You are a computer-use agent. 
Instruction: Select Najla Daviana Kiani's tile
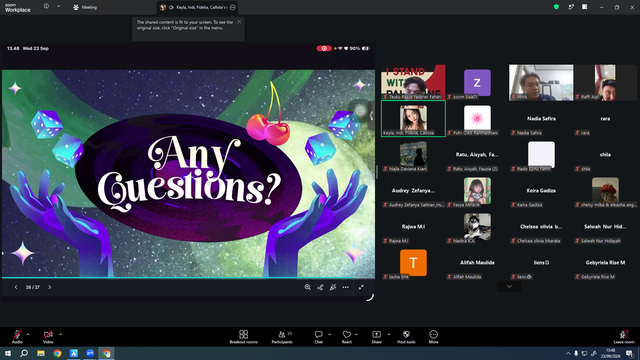(413, 154)
